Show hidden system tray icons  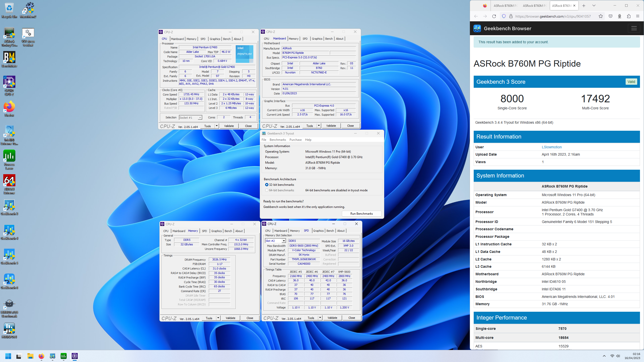[604, 356]
